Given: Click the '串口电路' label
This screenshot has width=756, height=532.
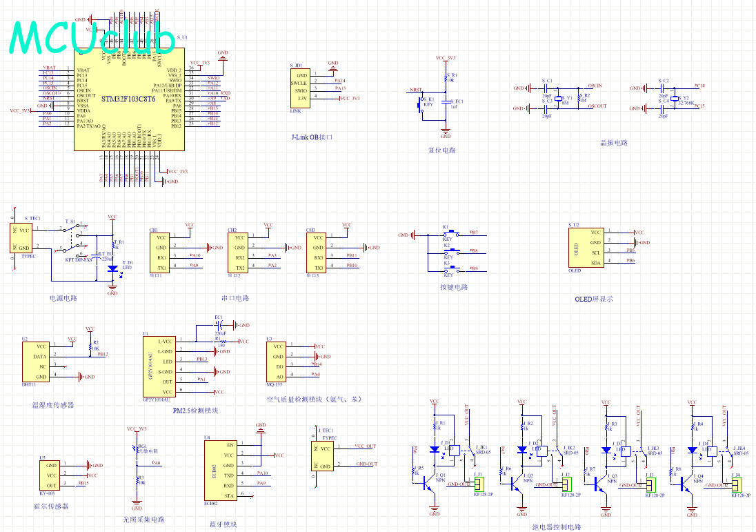Looking at the screenshot, I should (235, 298).
